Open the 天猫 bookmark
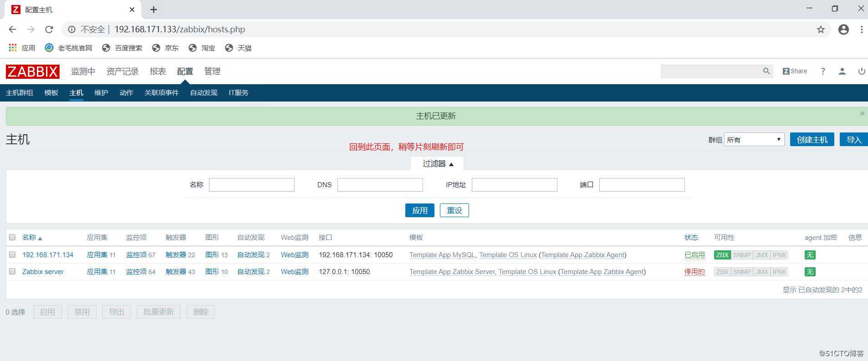Image resolution: width=868 pixels, height=361 pixels. coord(238,48)
